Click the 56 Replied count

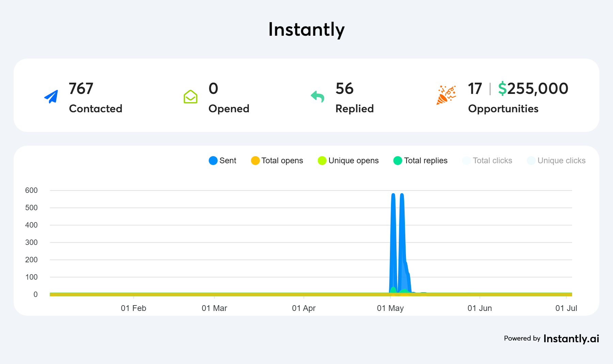coord(344,88)
